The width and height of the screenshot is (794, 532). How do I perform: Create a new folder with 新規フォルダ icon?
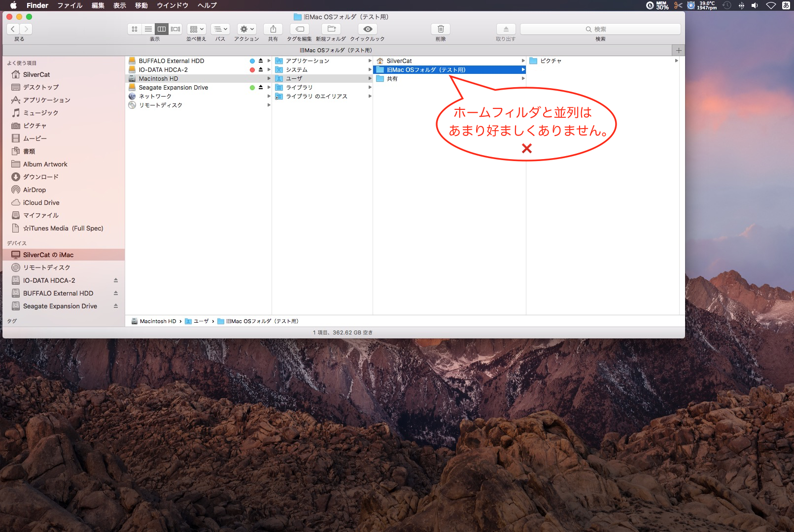tap(331, 29)
